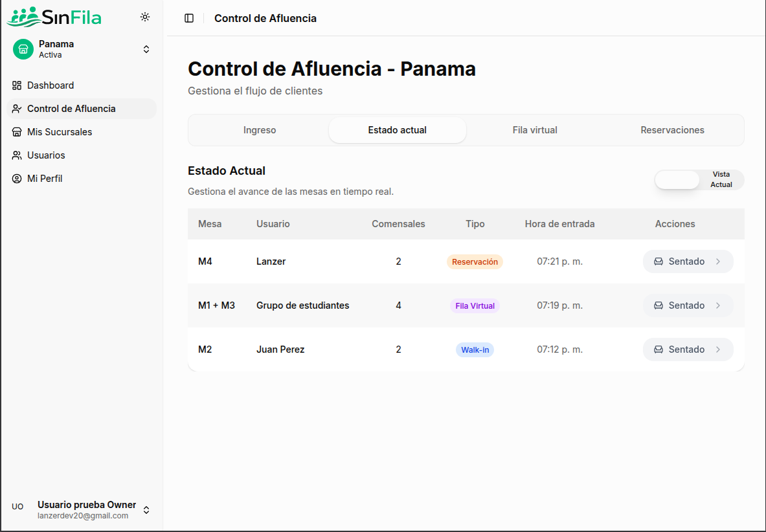
Task: Click the SinFila logo
Action: pyautogui.click(x=54, y=17)
